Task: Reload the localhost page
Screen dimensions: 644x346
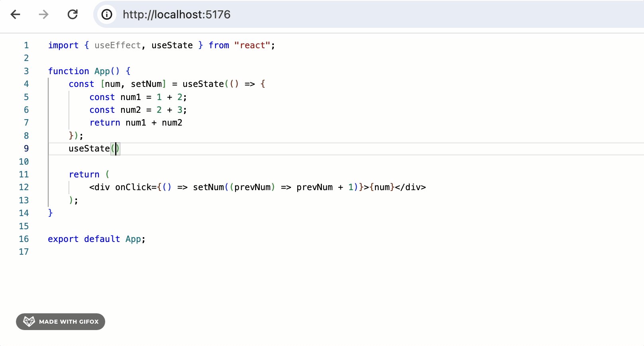Action: click(73, 15)
